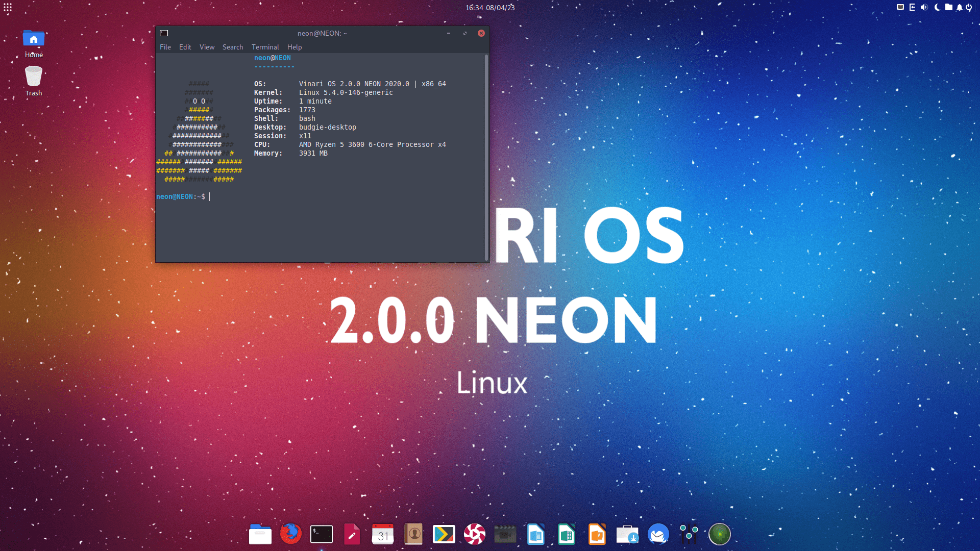Open the power menu tray icon
Viewport: 980px width, 551px height.
(x=969, y=7)
